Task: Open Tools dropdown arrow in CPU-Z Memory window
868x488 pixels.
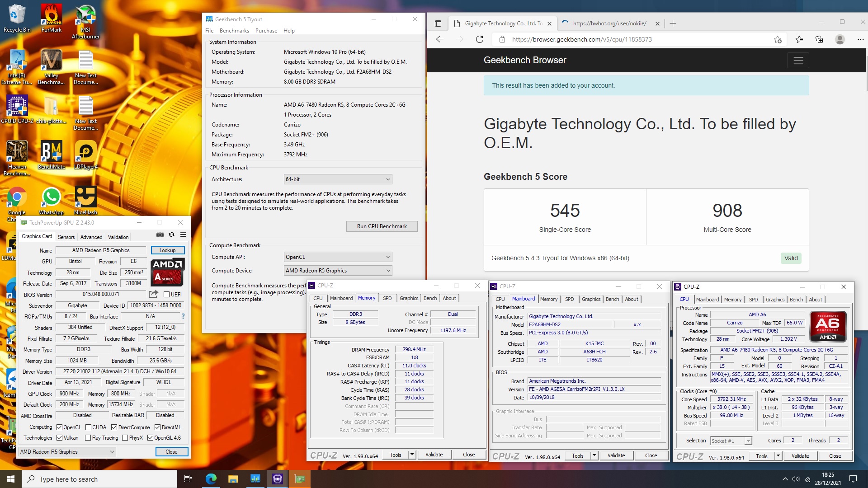Action: pos(412,455)
